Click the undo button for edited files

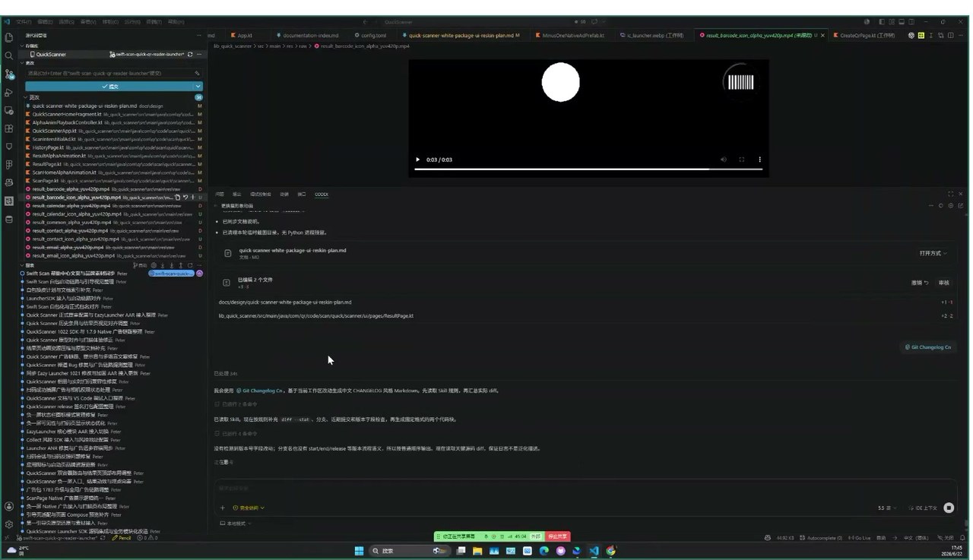coord(920,283)
